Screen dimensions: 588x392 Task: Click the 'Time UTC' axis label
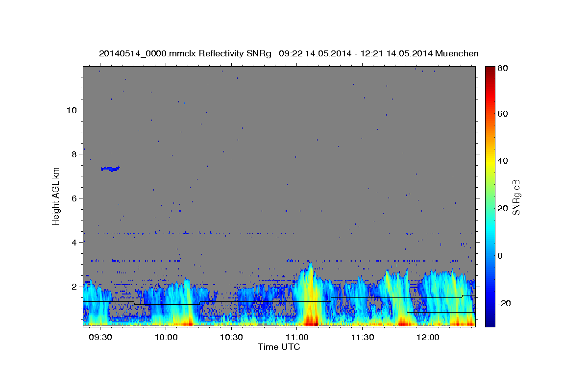(279, 347)
